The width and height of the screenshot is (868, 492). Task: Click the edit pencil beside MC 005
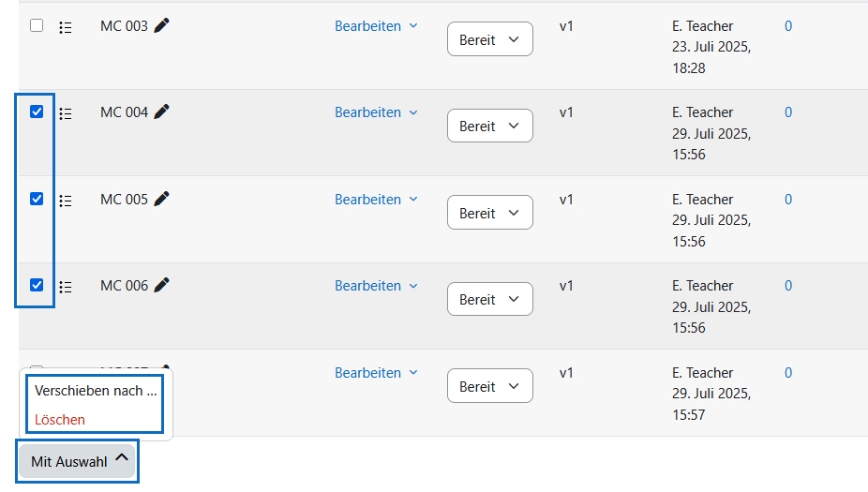[162, 199]
